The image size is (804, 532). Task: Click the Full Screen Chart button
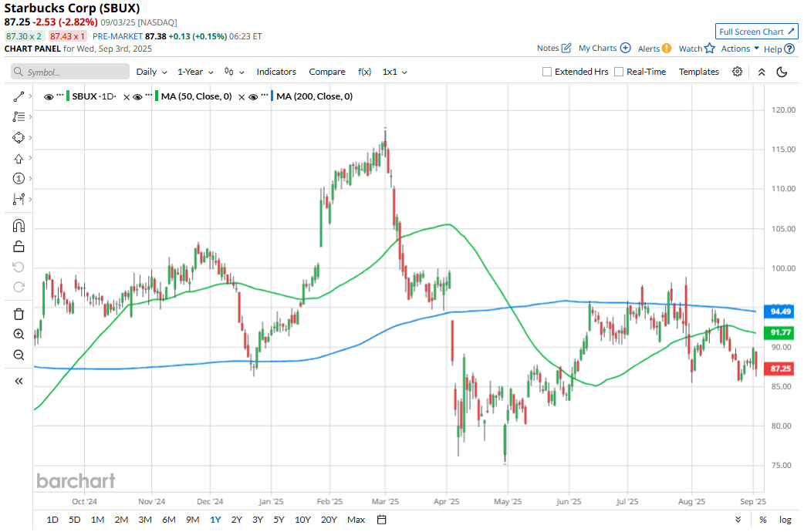[756, 32]
